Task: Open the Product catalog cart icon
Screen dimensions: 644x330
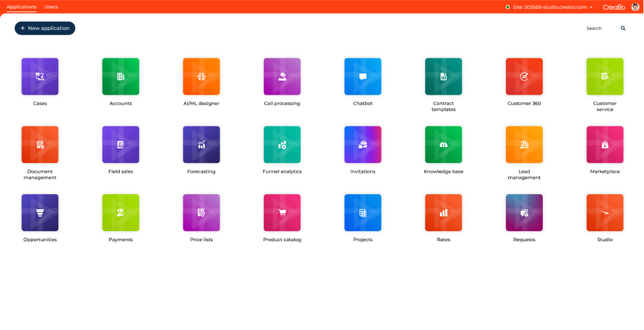Action: click(x=282, y=213)
